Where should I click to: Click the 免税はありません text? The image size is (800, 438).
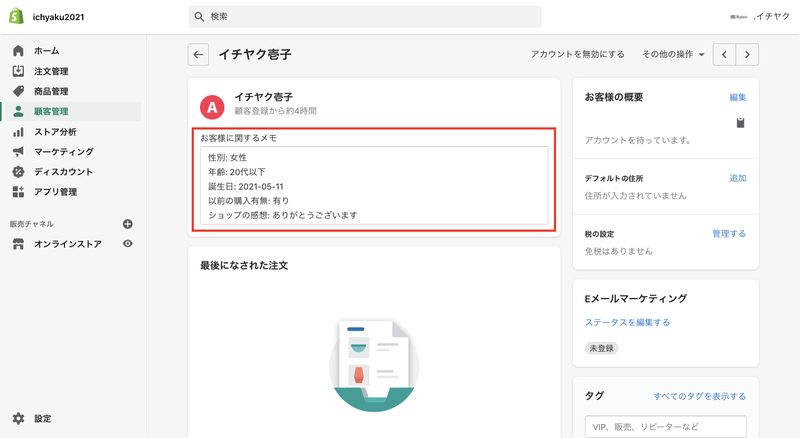point(618,251)
